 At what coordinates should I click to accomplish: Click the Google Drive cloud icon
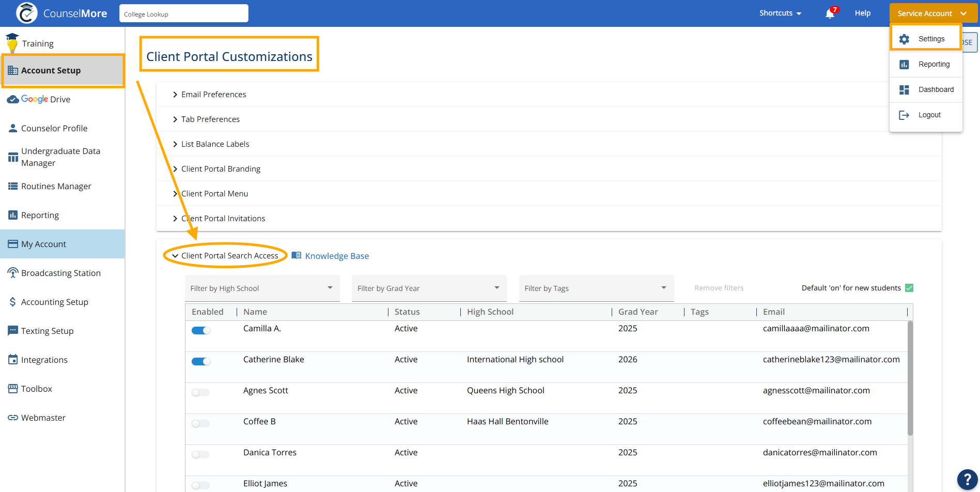coord(13,99)
